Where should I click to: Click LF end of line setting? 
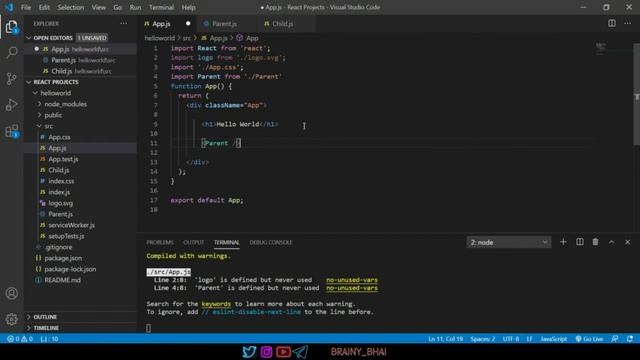click(529, 339)
